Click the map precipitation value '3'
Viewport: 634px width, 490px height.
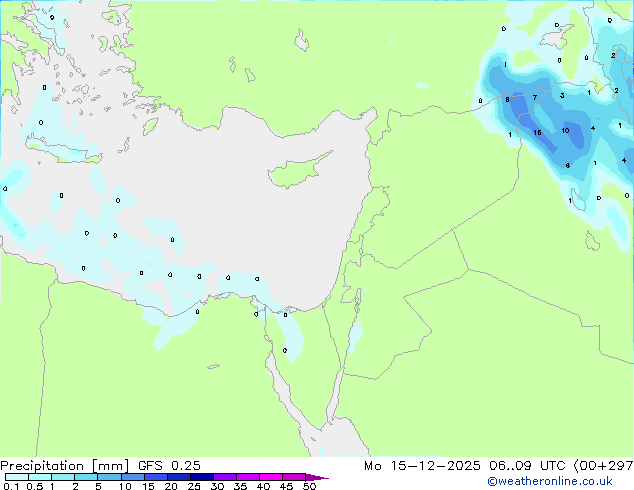[562, 96]
